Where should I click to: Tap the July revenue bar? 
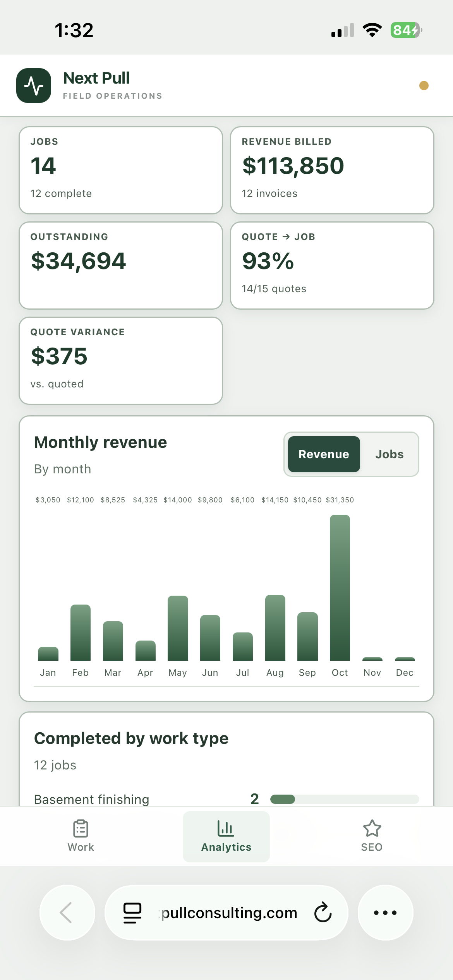click(x=243, y=646)
